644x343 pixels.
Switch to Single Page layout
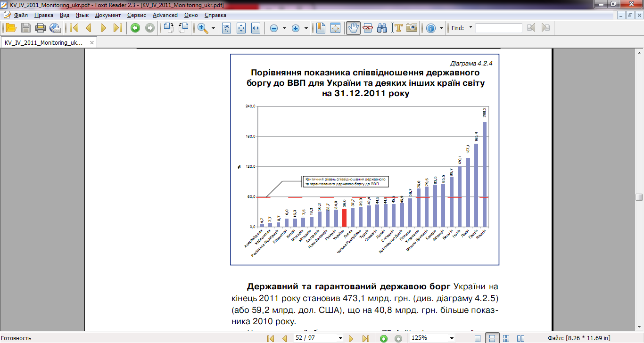[x=478, y=338]
